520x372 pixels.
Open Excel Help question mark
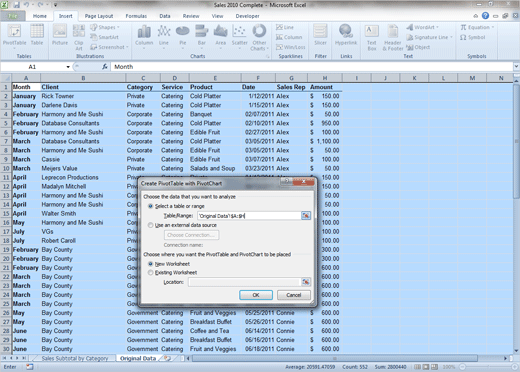click(485, 16)
